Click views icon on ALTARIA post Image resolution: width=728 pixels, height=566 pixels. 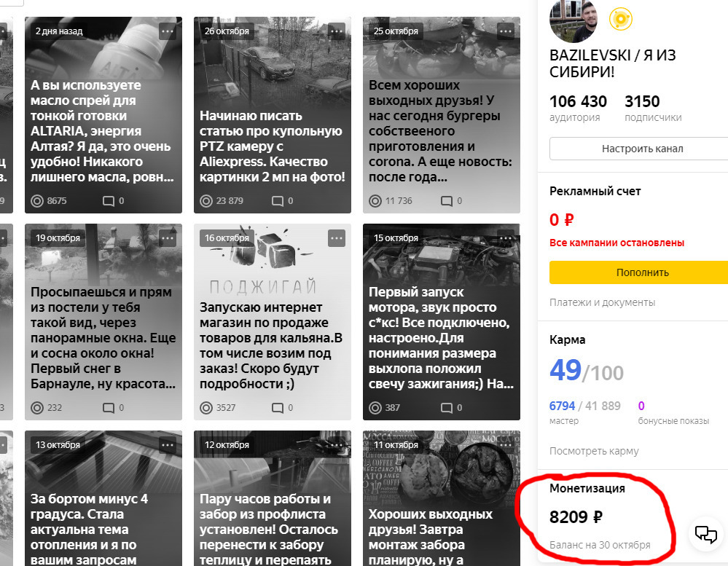[x=36, y=201]
